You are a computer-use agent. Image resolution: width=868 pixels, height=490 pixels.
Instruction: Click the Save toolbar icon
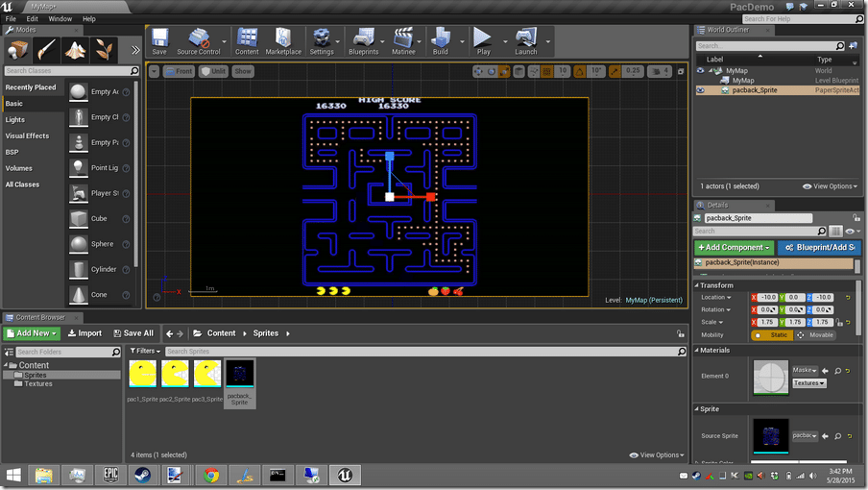(159, 41)
